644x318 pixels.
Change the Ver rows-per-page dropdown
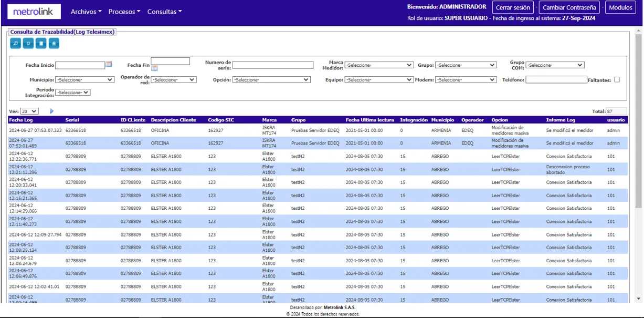click(x=29, y=111)
